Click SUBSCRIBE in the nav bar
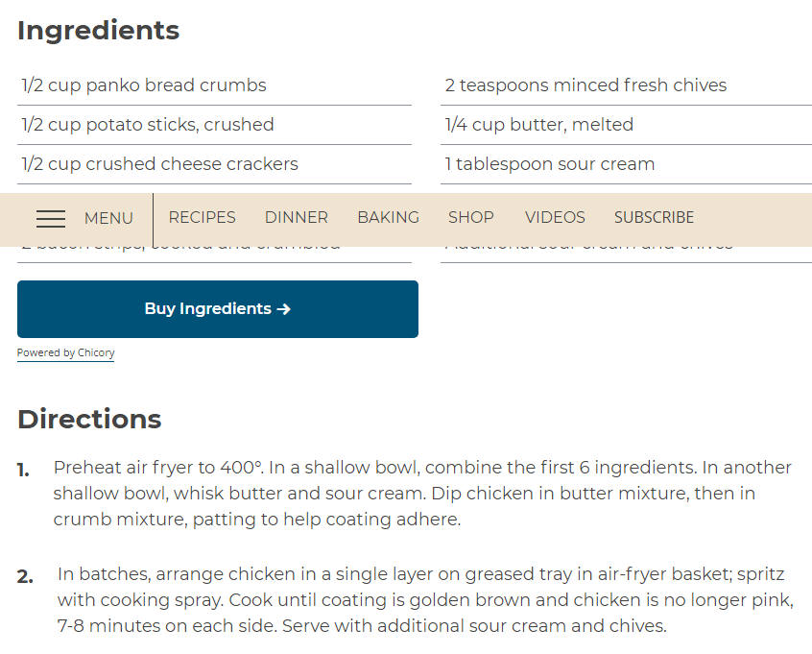The image size is (812, 654). coord(654,217)
